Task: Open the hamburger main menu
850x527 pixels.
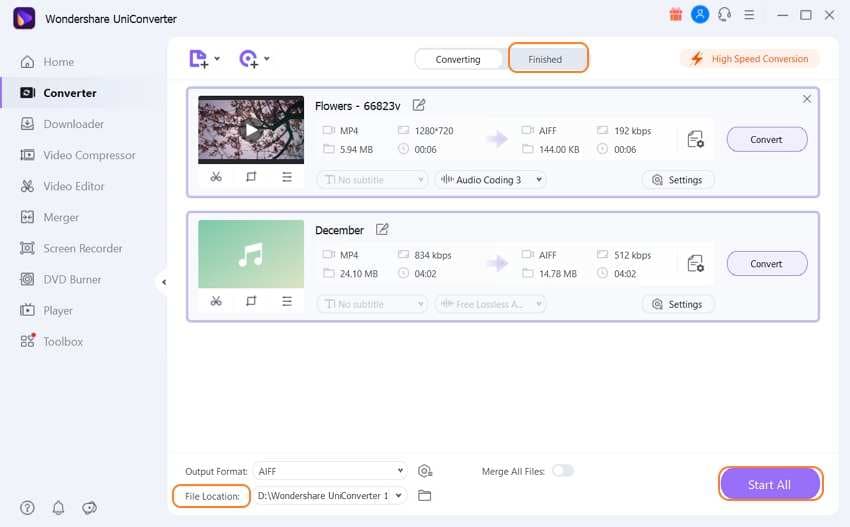Action: pos(749,15)
